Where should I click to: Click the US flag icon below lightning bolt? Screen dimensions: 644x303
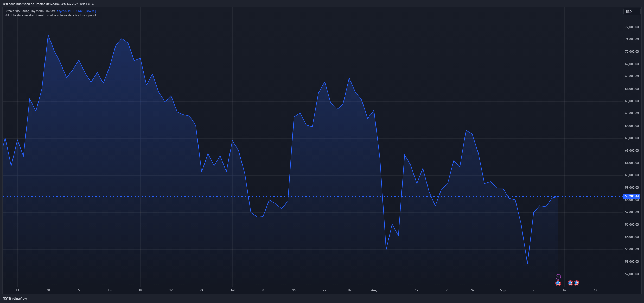pos(558,283)
